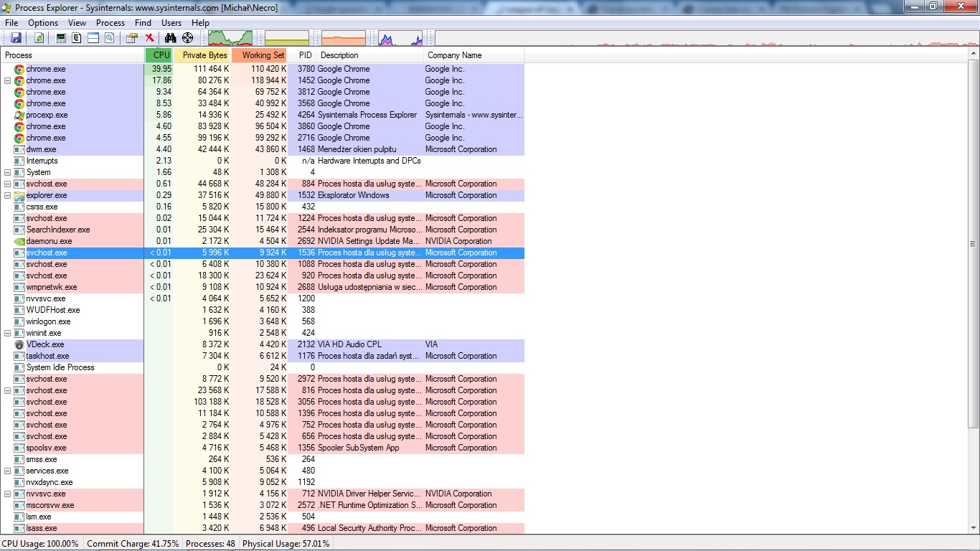This screenshot has width=980, height=551.
Task: Click "CPU Usage: 100.00%" in status bar
Action: coord(40,544)
